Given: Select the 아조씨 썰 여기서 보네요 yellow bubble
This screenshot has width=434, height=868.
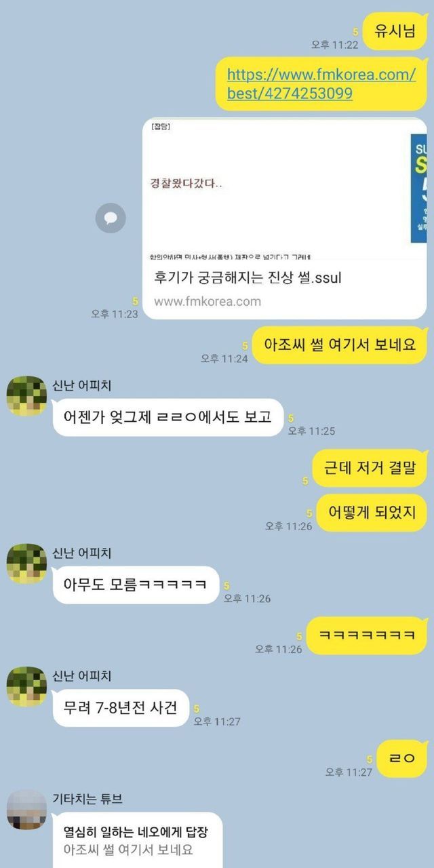Looking at the screenshot, I should pos(340,344).
